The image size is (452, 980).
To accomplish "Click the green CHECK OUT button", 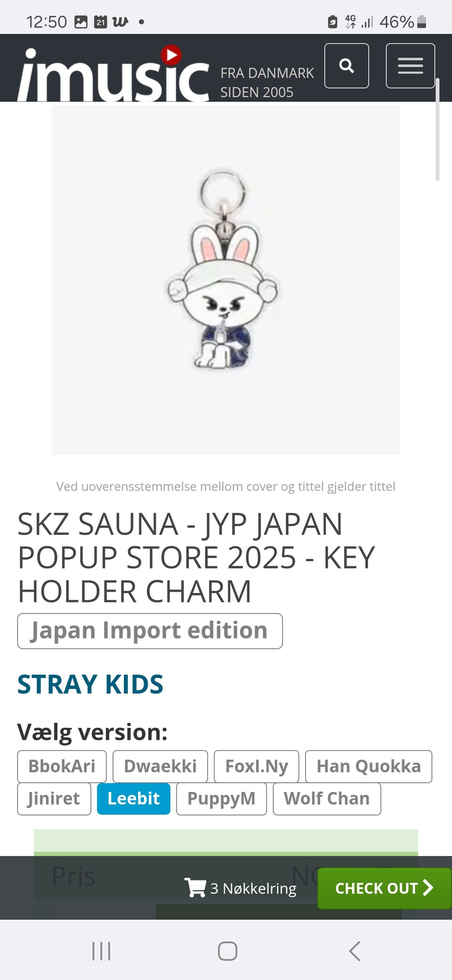I will pos(384,888).
